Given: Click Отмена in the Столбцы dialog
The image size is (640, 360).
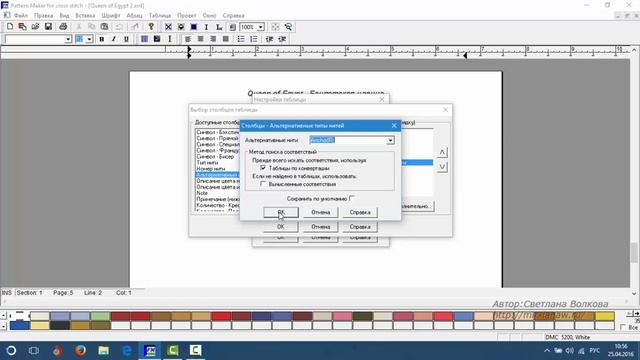Looking at the screenshot, I should point(320,212).
